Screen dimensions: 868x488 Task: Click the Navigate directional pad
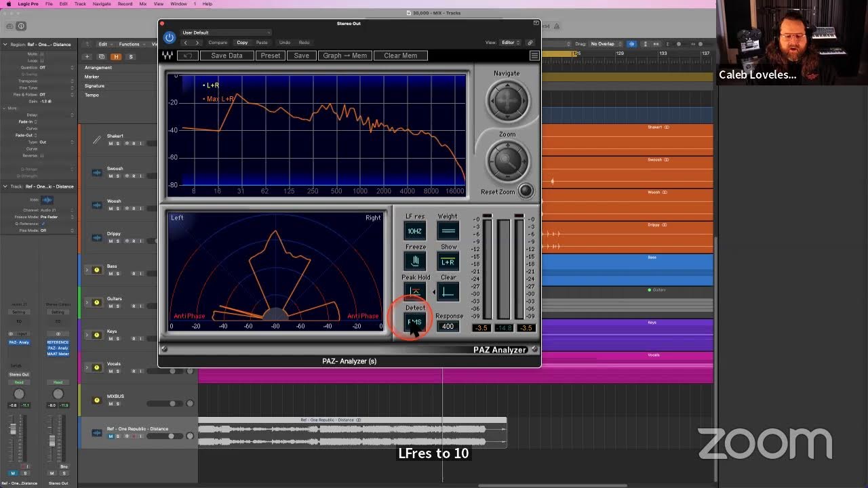507,101
